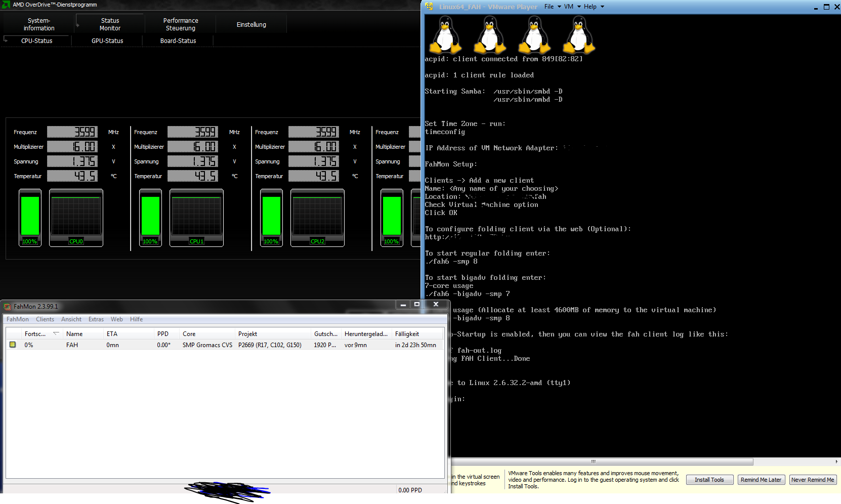The width and height of the screenshot is (841, 504).
Task: Click the 100% usage bar beside the CPU2 graph
Action: coord(271,218)
